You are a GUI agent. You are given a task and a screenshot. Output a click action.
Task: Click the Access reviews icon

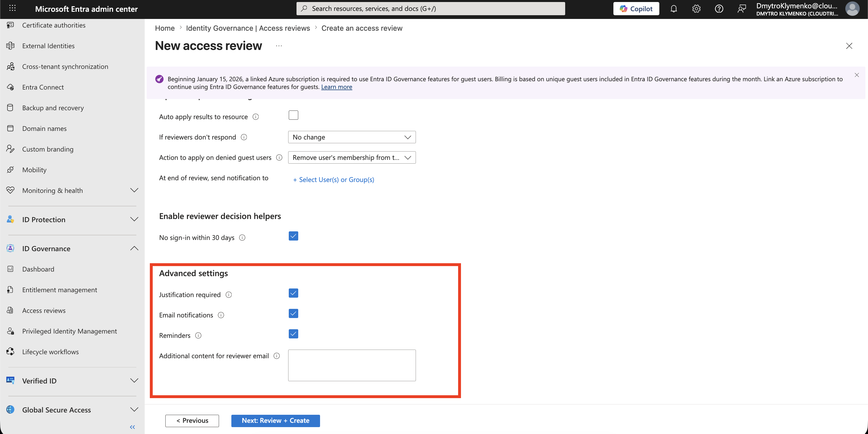coord(10,310)
